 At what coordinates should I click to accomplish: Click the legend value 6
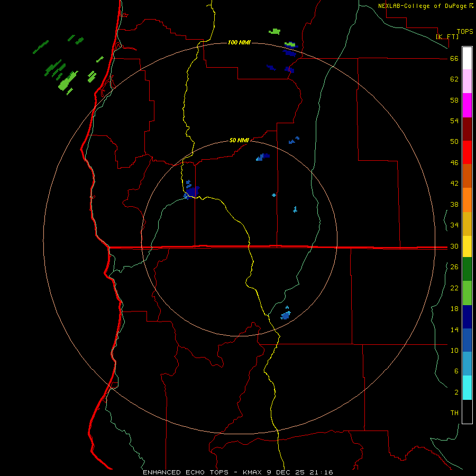coord(456,371)
